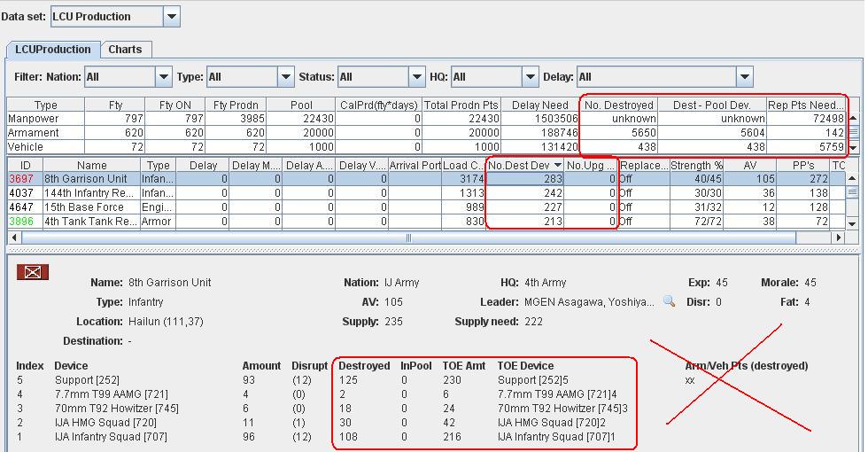Click the Manpower production row
The height and width of the screenshot is (452, 868).
pos(426,119)
